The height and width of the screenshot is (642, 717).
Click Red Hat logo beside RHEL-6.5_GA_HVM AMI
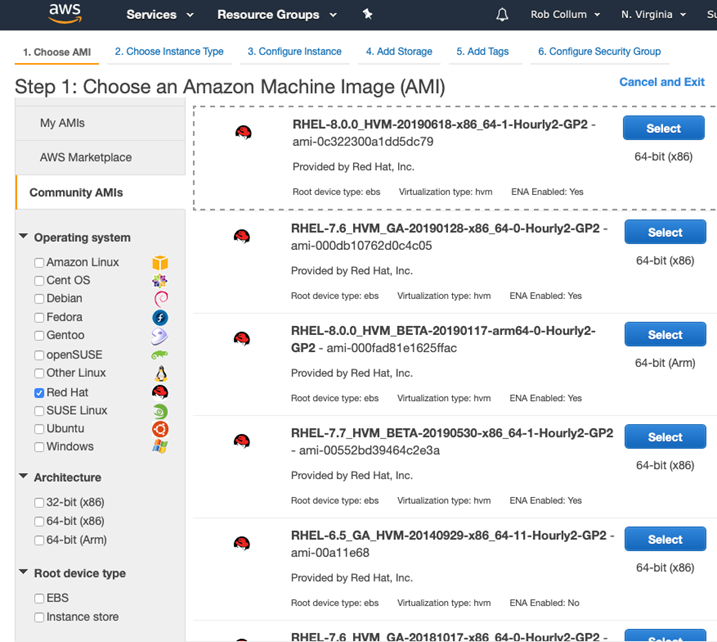pyautogui.click(x=242, y=544)
